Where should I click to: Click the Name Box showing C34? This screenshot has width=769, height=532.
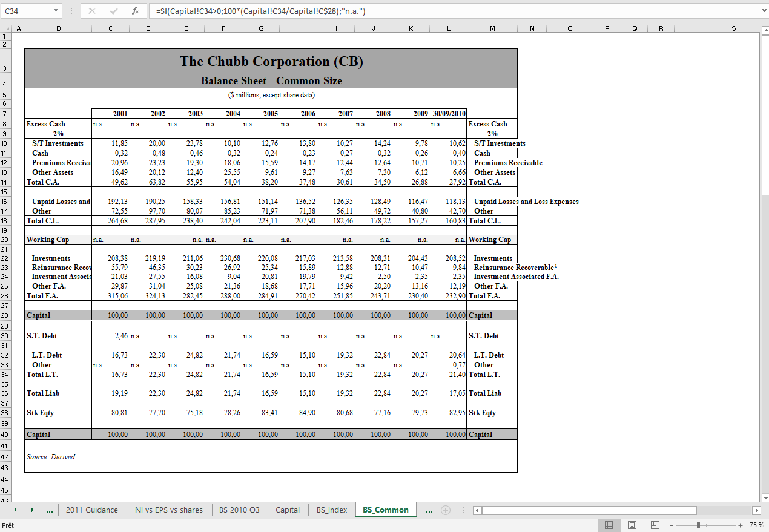pos(27,11)
